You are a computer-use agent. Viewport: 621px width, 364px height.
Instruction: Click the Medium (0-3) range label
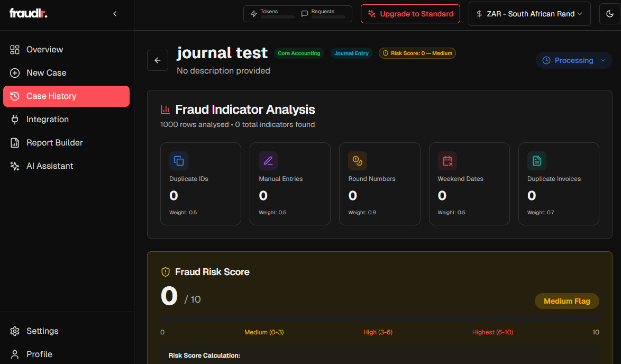point(264,332)
